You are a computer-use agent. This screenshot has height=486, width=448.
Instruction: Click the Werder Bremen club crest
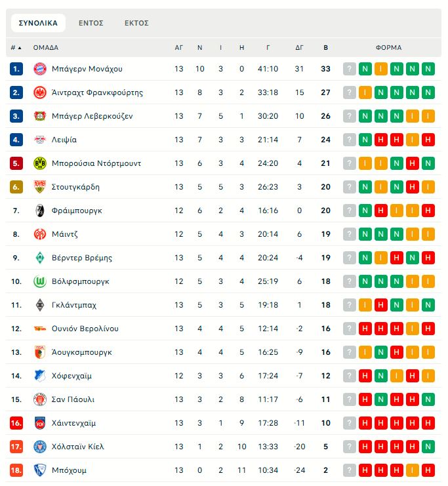click(x=40, y=258)
